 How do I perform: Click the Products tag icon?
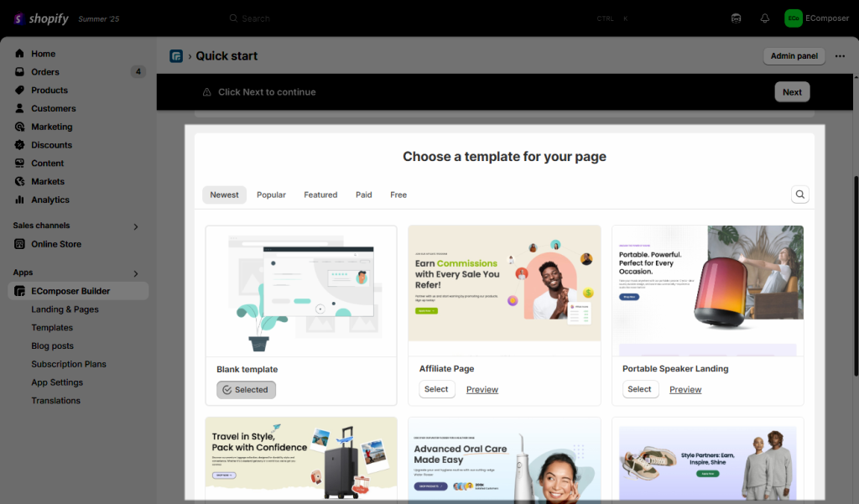click(x=20, y=90)
